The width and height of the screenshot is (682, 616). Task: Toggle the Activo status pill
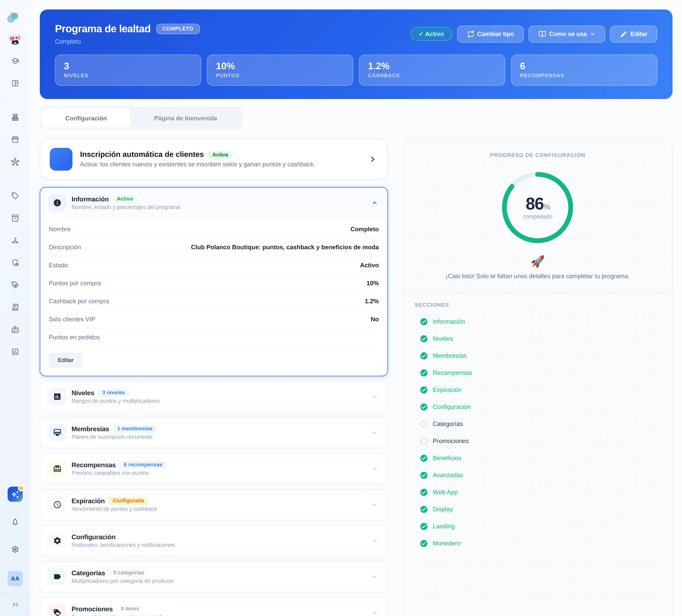[431, 34]
